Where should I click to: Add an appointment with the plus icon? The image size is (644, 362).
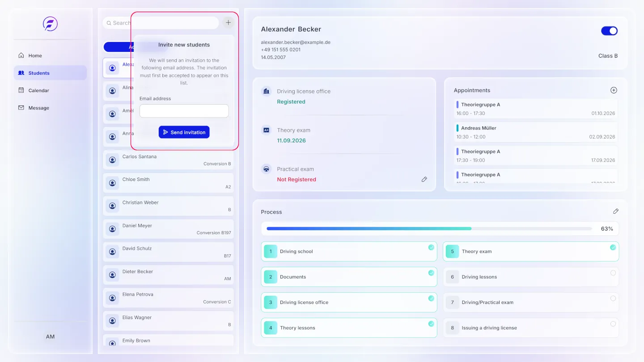[x=614, y=90]
